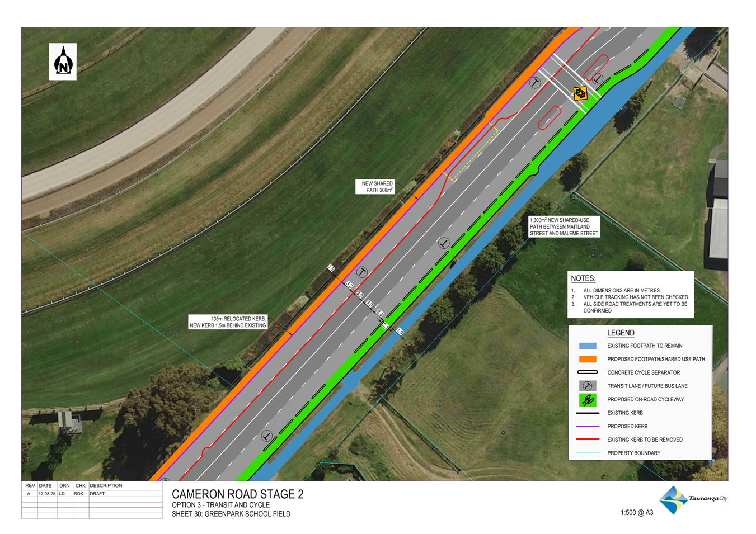Click the north arrow compass icon
756x534 pixels.
[x=63, y=62]
